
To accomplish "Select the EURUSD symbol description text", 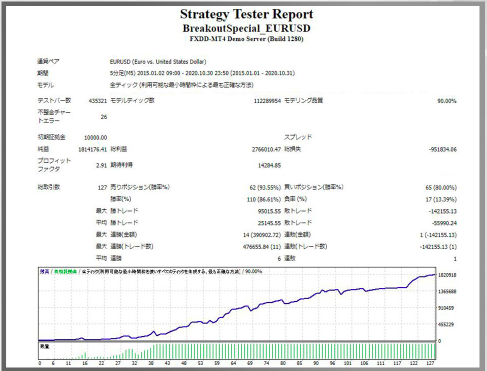I will pyautogui.click(x=158, y=62).
